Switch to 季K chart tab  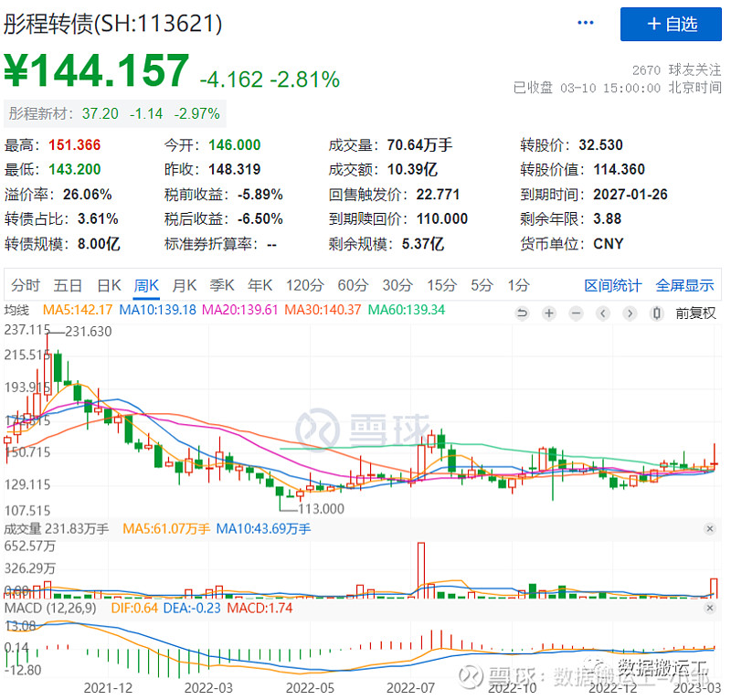222,285
